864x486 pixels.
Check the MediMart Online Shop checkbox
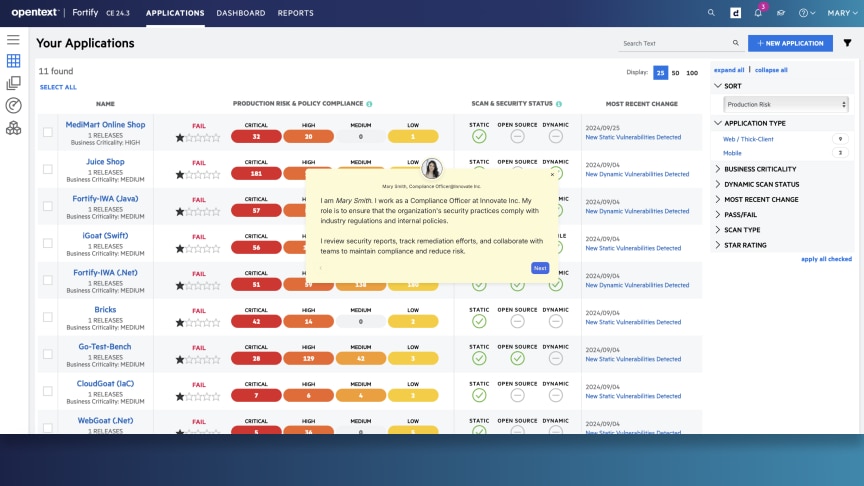[48, 132]
